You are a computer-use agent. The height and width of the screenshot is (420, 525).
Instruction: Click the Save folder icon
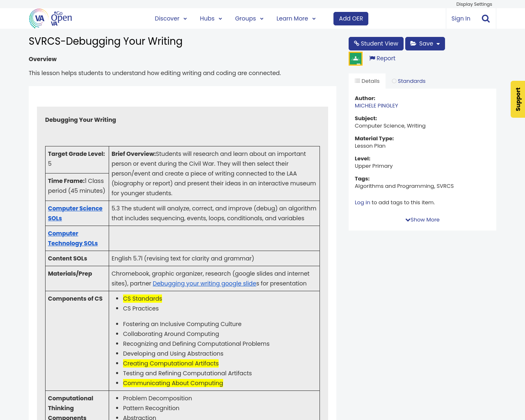tap(415, 43)
